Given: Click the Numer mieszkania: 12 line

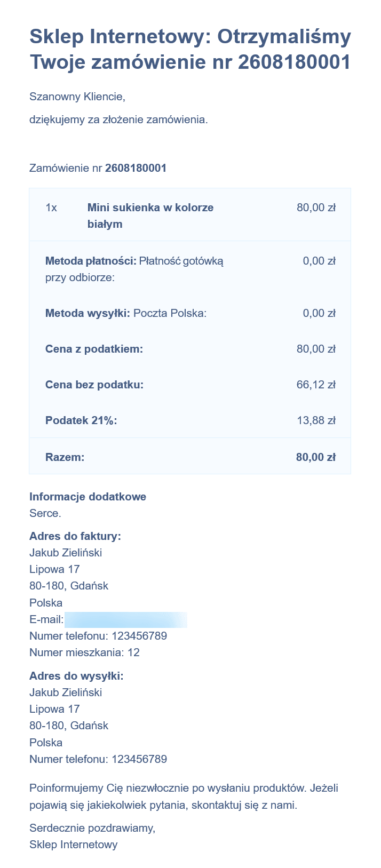Looking at the screenshot, I should (84, 652).
